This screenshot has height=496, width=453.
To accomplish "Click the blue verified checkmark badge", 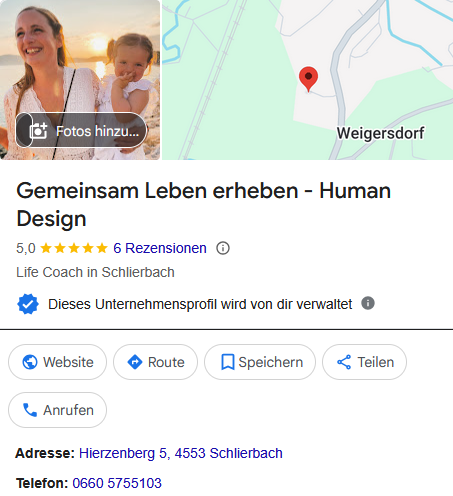I will (x=28, y=304).
